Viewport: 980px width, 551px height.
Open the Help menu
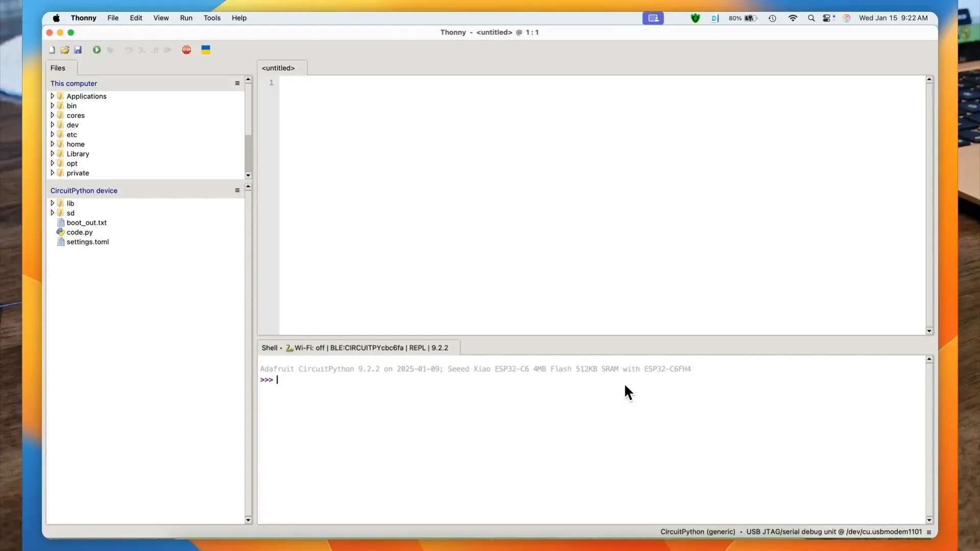(x=239, y=18)
